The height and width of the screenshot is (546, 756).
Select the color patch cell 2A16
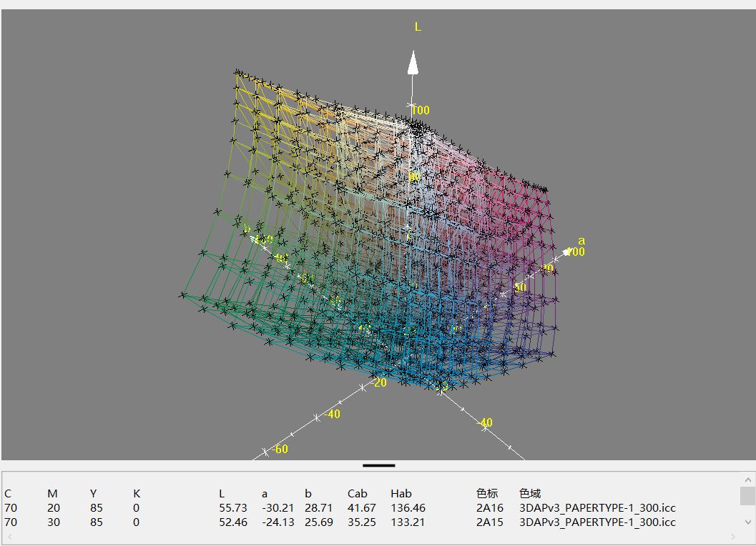[x=490, y=508]
